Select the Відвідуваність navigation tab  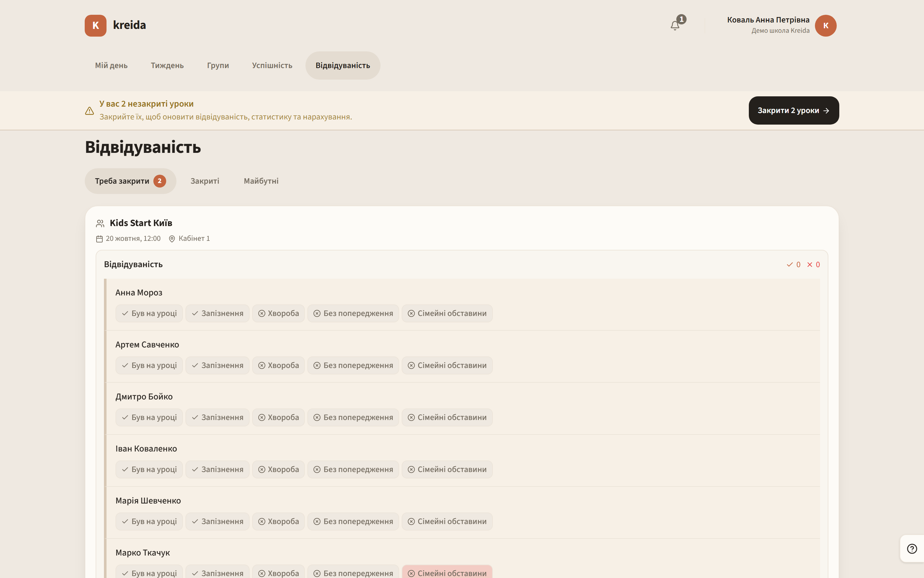[x=343, y=66]
